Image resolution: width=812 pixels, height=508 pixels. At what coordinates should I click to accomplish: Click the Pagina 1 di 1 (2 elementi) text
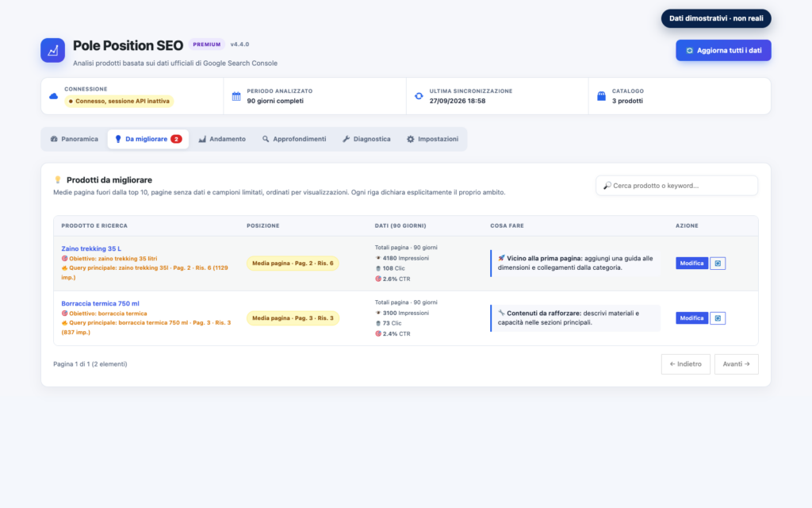point(90,364)
